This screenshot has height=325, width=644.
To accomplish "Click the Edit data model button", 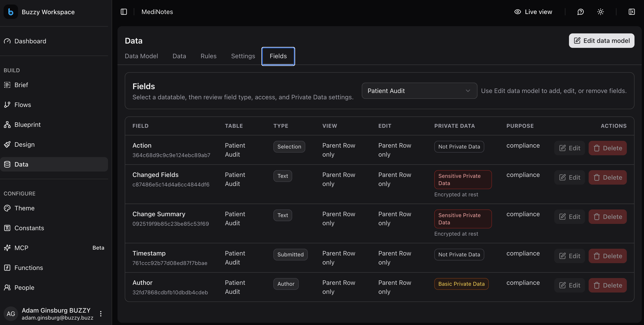I will point(602,41).
